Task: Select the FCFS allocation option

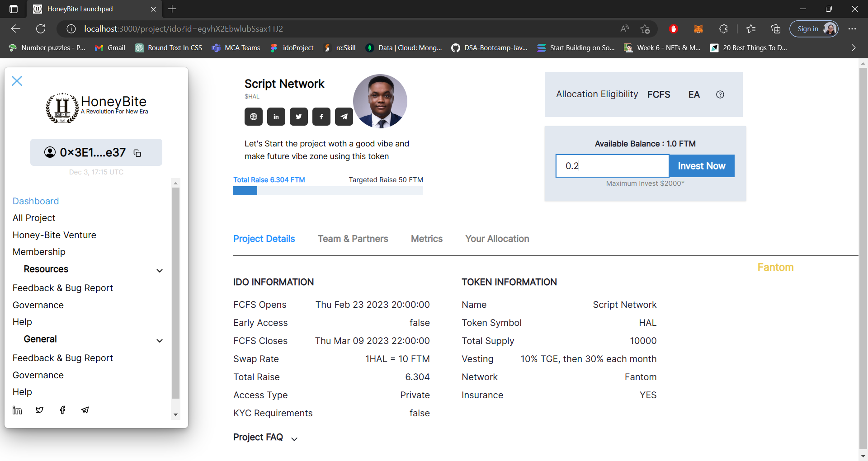Action: point(659,94)
